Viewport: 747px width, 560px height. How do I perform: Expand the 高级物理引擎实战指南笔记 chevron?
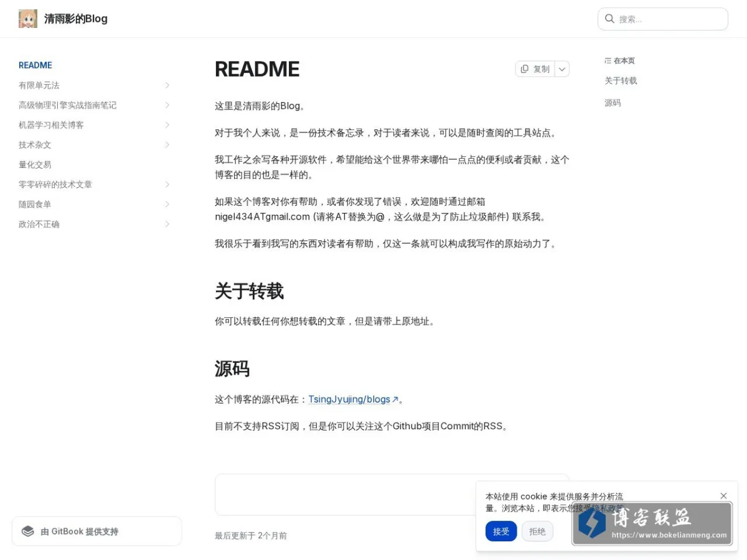(167, 105)
